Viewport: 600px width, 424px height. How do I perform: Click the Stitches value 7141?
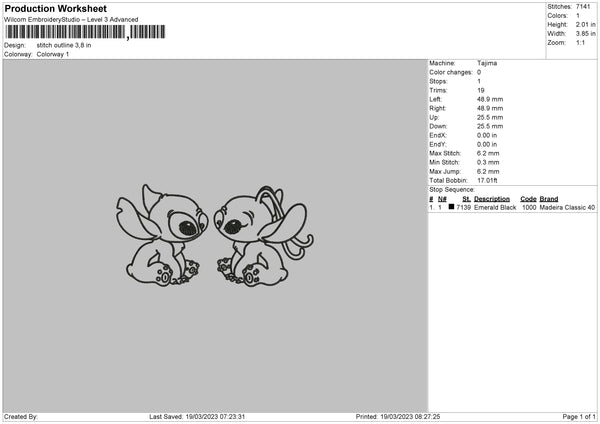pyautogui.click(x=583, y=7)
